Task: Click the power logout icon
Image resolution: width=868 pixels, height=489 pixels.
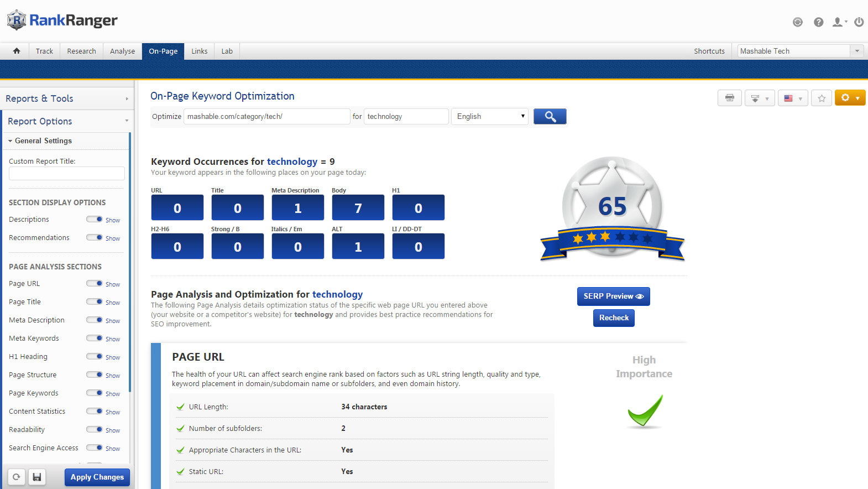Action: point(859,22)
